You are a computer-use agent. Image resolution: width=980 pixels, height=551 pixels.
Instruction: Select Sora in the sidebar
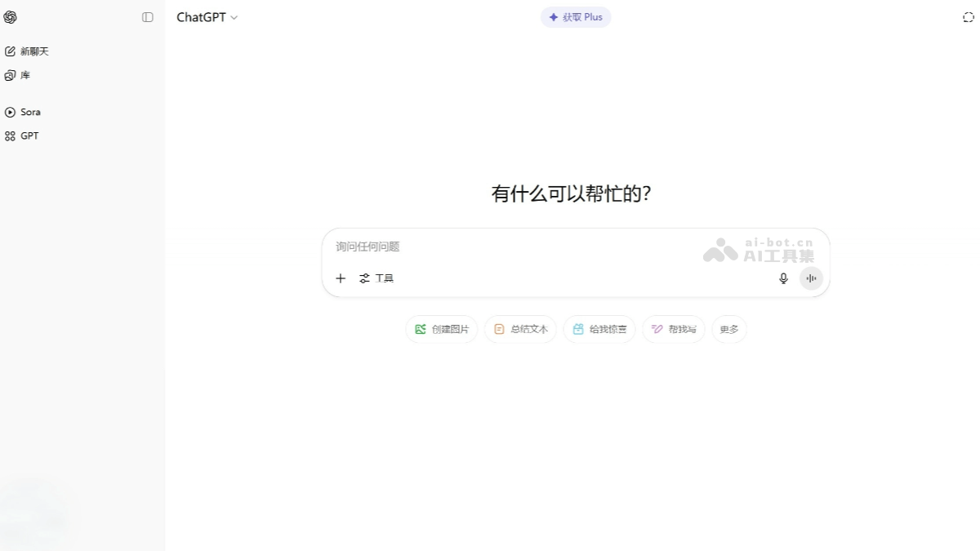[30, 112]
